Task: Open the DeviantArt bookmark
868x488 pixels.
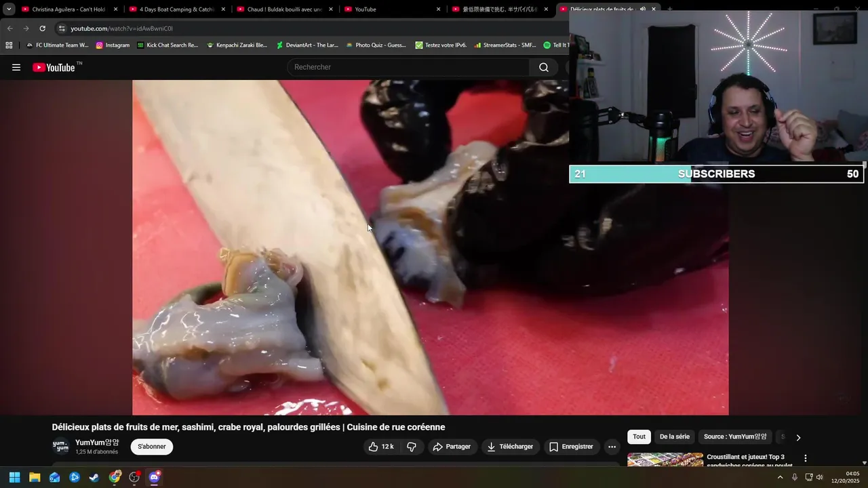Action: click(307, 45)
